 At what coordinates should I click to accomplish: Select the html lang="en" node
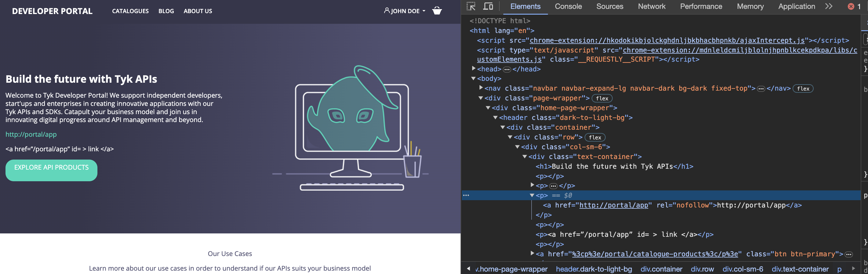pos(502,31)
